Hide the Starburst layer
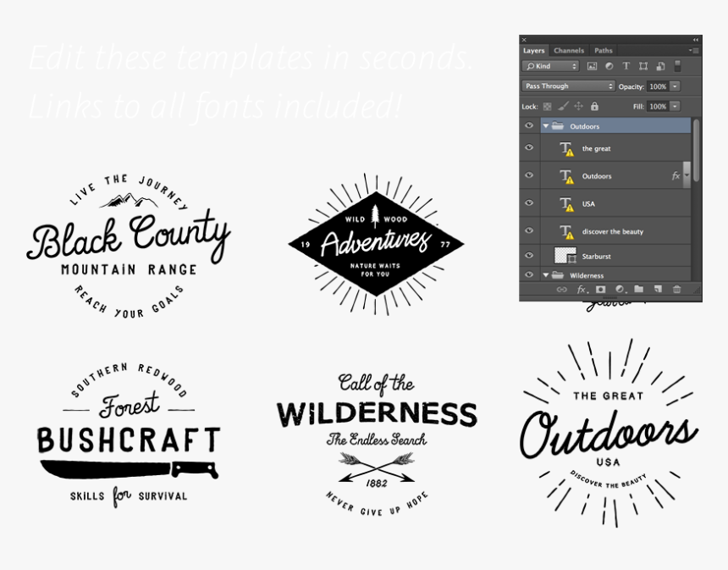 (529, 255)
